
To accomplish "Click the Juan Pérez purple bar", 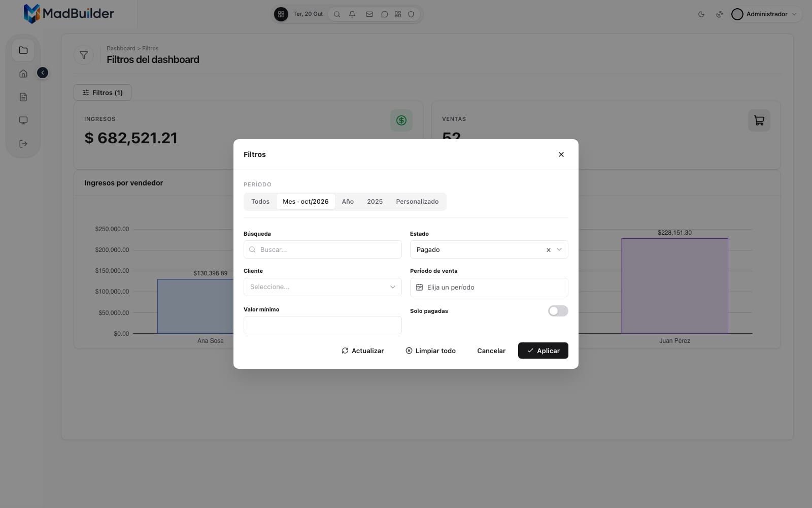I will coord(674,286).
